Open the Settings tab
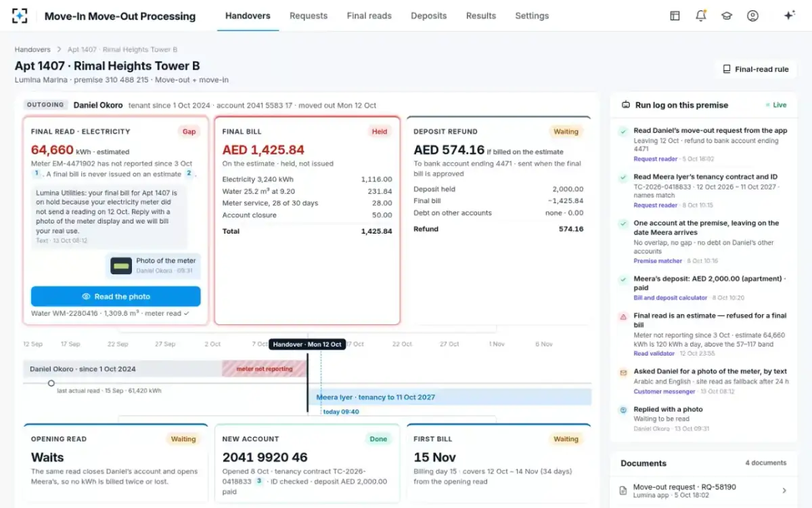 [532, 16]
